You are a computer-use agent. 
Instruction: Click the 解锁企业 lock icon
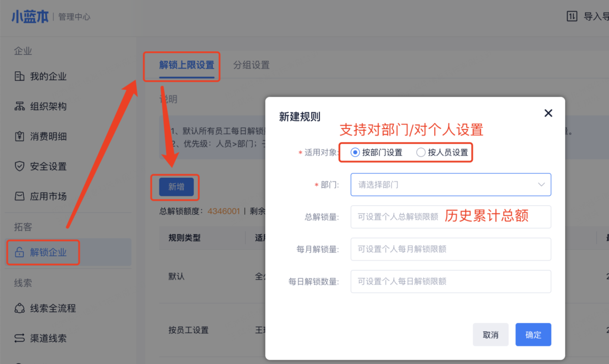tap(19, 253)
